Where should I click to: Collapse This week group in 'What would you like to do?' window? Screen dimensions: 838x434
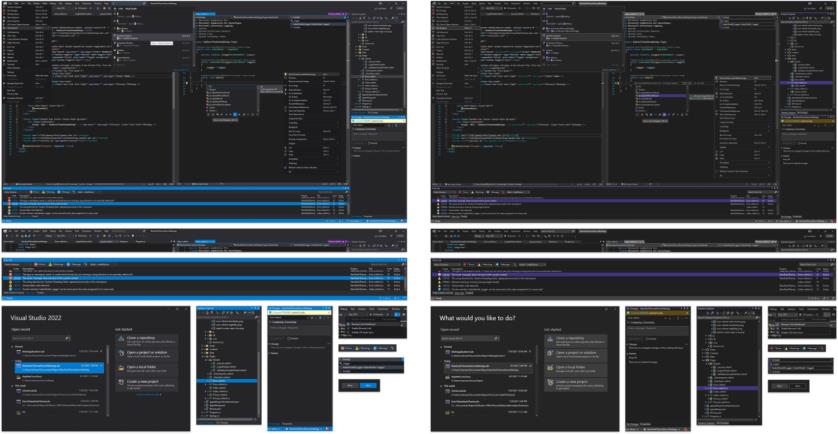[x=441, y=385]
